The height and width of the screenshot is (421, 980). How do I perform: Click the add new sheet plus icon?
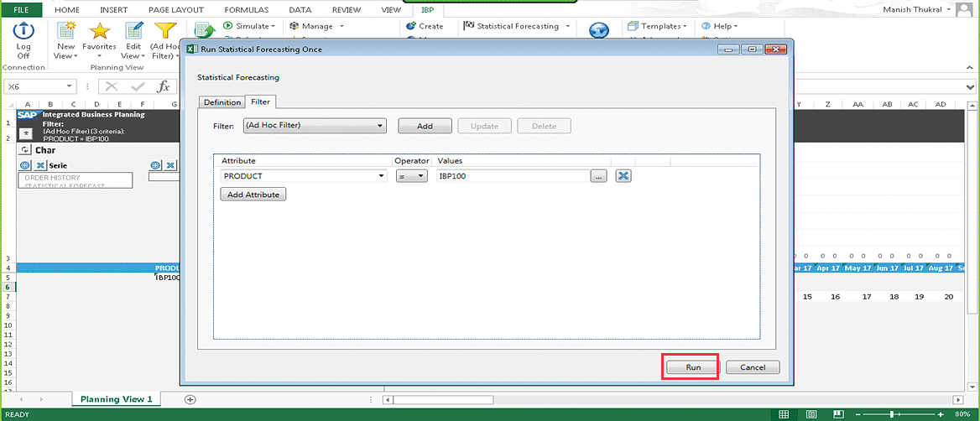click(x=190, y=399)
